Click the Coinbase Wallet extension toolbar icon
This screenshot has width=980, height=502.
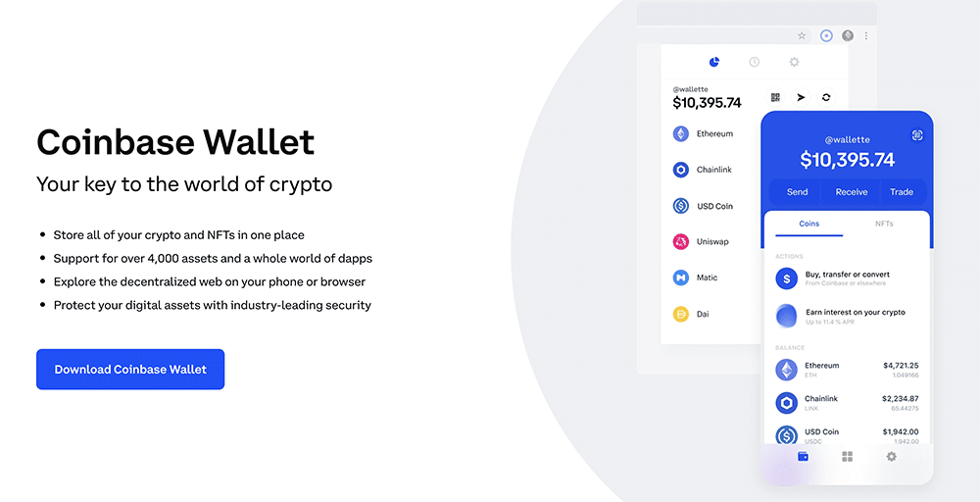click(x=826, y=35)
